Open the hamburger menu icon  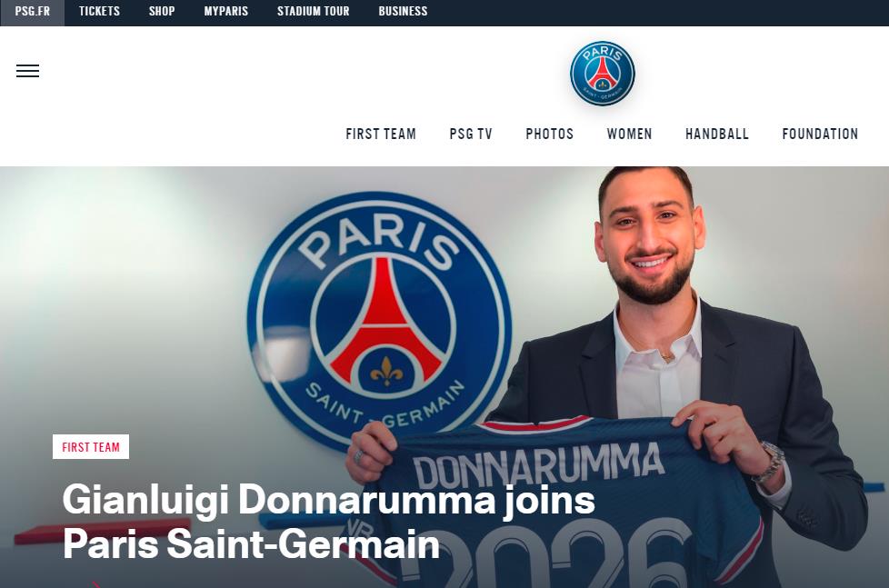click(x=28, y=71)
